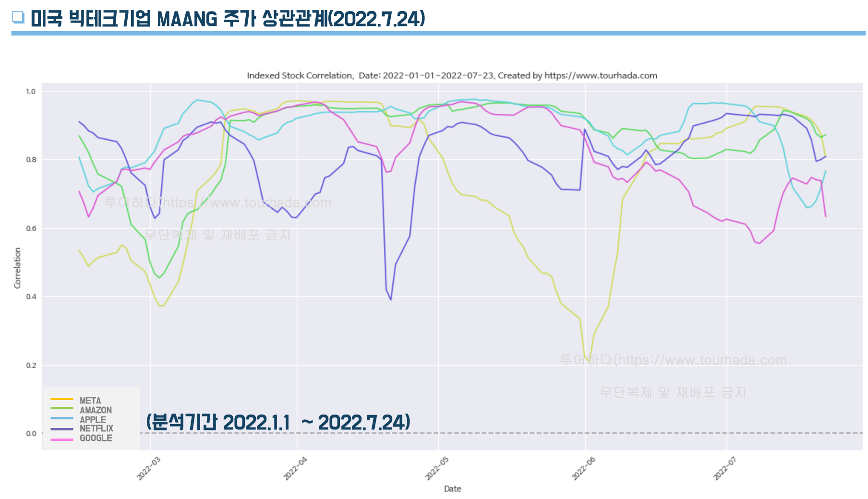Click the blue square bullet icon beside heading
Screen dimensions: 868x499
coord(18,17)
